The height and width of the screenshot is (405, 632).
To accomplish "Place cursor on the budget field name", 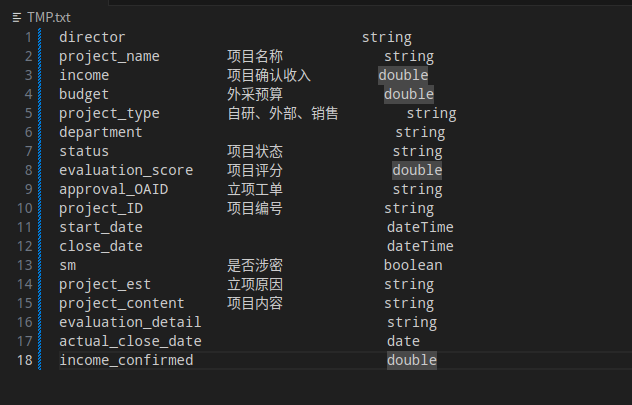I will click(84, 94).
